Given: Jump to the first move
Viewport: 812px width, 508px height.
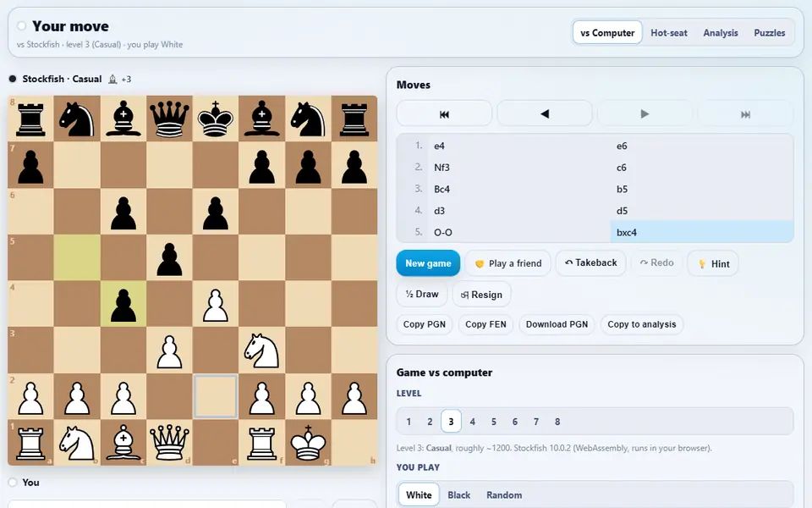Looking at the screenshot, I should [x=444, y=114].
